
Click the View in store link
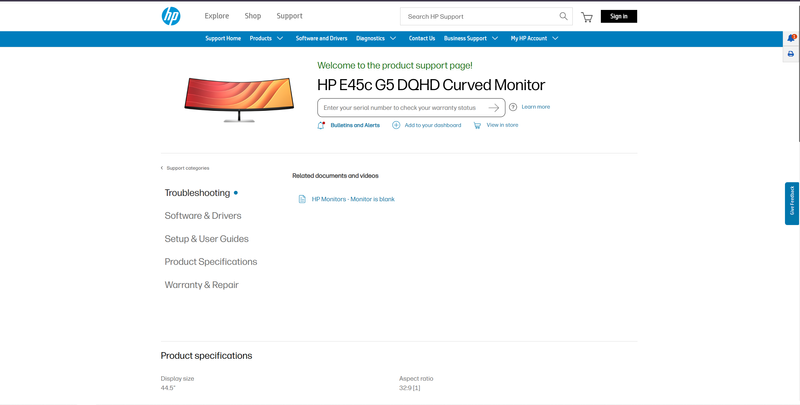tap(502, 125)
